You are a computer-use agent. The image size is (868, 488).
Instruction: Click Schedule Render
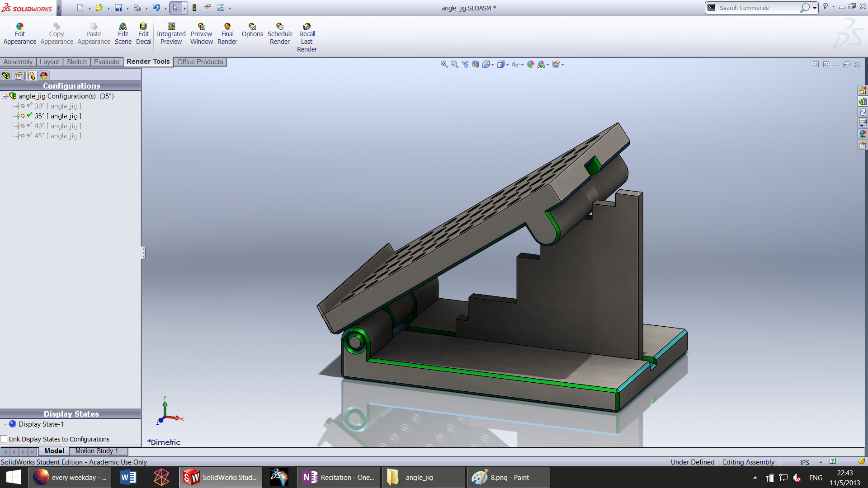click(280, 34)
